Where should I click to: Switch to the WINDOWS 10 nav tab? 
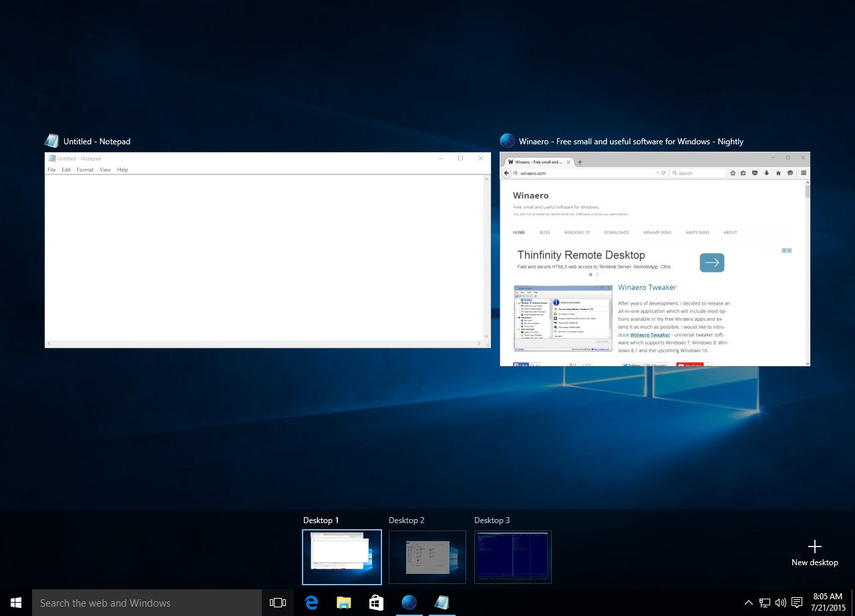576,232
